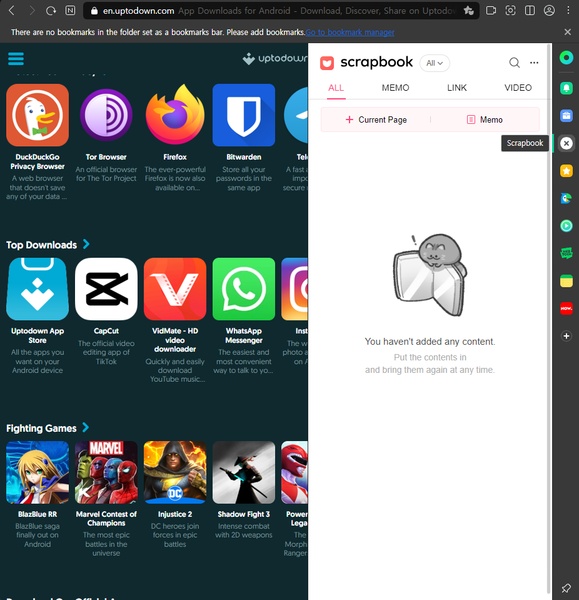Image resolution: width=579 pixels, height=600 pixels.
Task: Click the CapCut title text
Action: click(106, 331)
